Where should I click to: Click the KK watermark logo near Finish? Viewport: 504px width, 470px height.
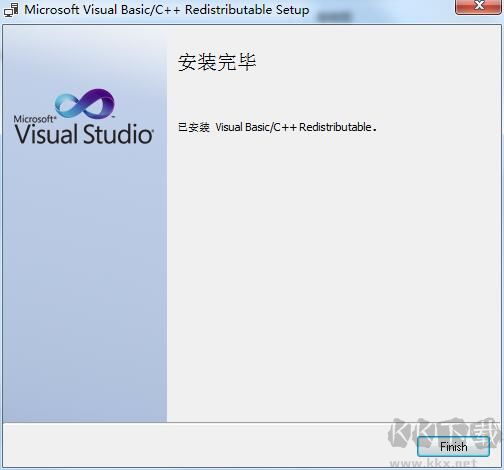pos(443,433)
